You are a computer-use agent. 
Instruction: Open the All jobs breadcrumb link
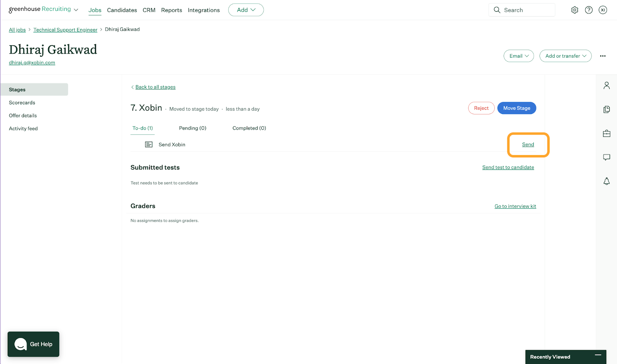[x=17, y=30]
